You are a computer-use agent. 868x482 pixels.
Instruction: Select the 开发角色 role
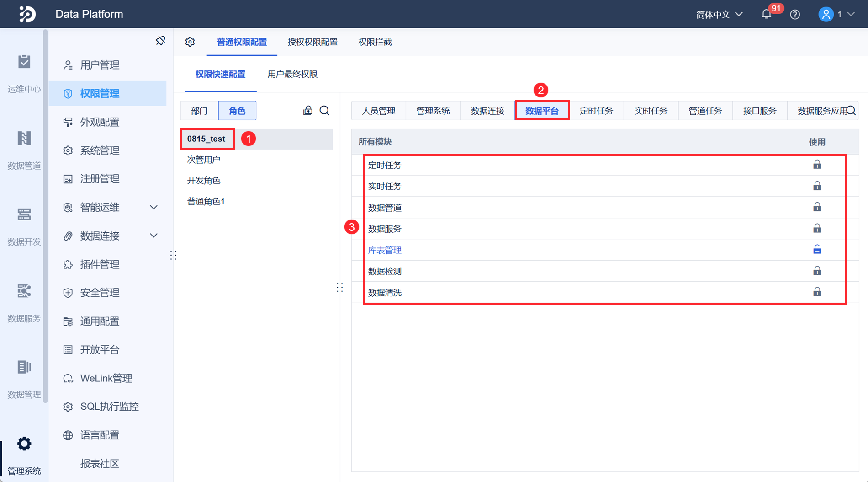(x=256, y=180)
